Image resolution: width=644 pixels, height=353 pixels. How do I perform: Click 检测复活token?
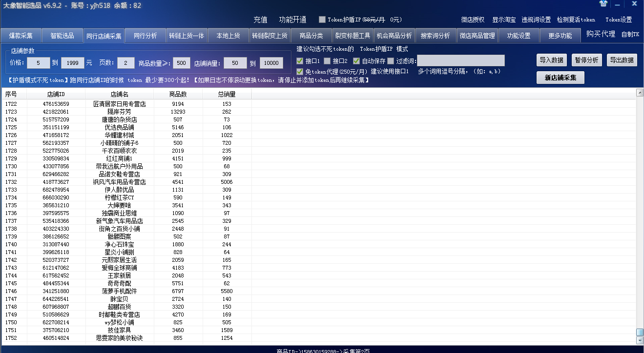(576, 20)
